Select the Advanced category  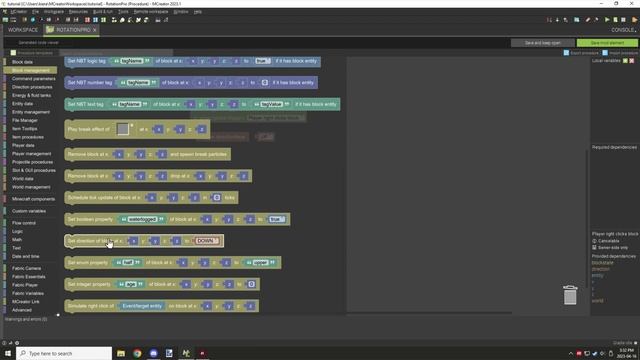pyautogui.click(x=22, y=310)
